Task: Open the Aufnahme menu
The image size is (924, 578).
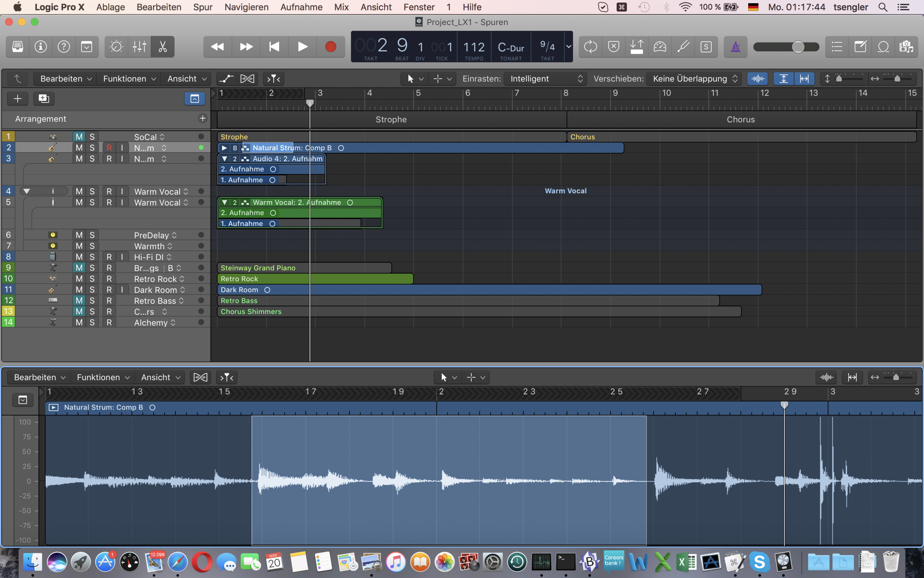Action: point(301,7)
